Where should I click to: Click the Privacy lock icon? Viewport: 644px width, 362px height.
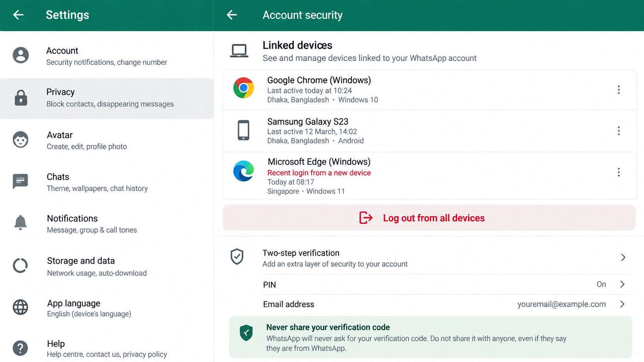(21, 98)
